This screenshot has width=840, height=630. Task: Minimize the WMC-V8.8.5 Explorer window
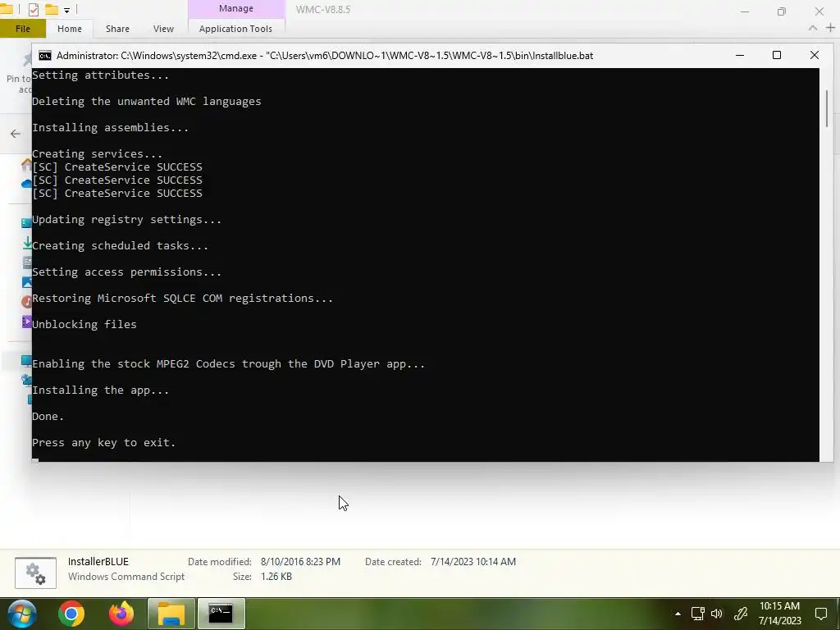tap(745, 11)
